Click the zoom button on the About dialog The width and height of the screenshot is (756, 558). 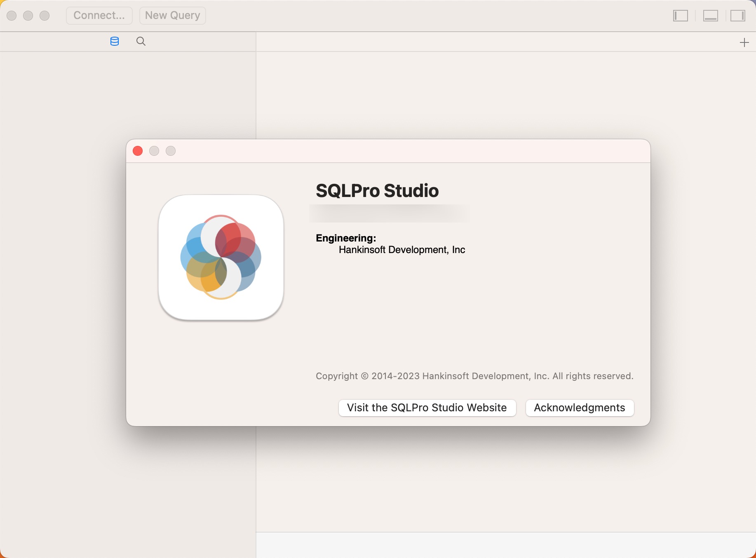pos(170,151)
